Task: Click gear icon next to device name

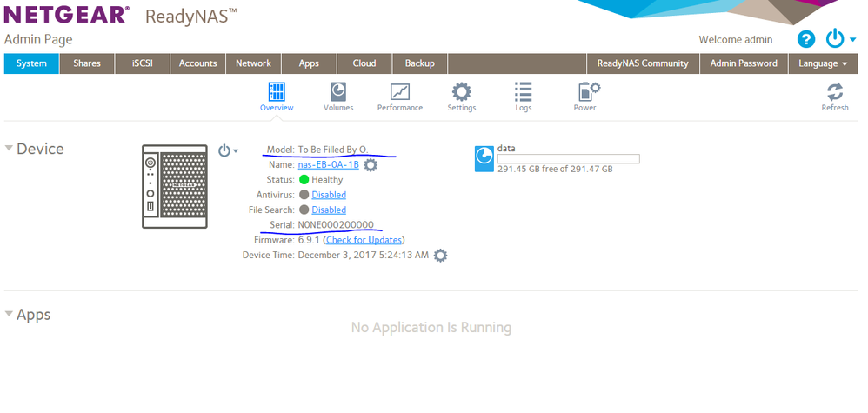Action: [371, 164]
